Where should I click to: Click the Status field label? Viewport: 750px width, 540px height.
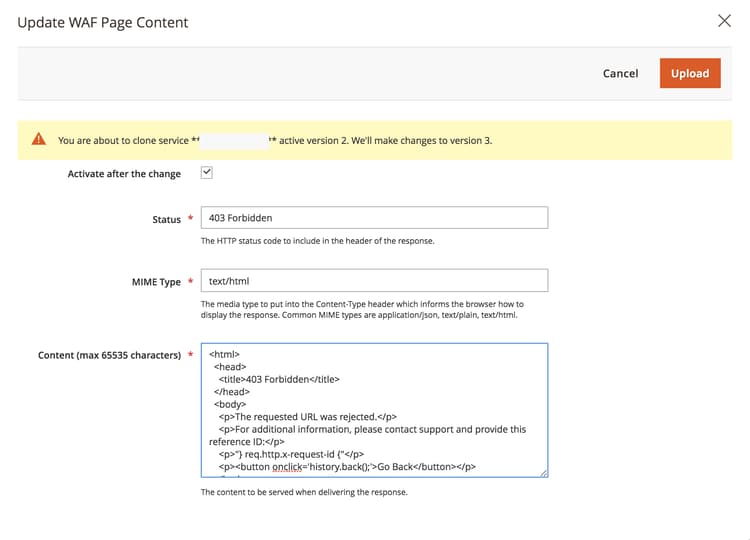[x=166, y=219]
